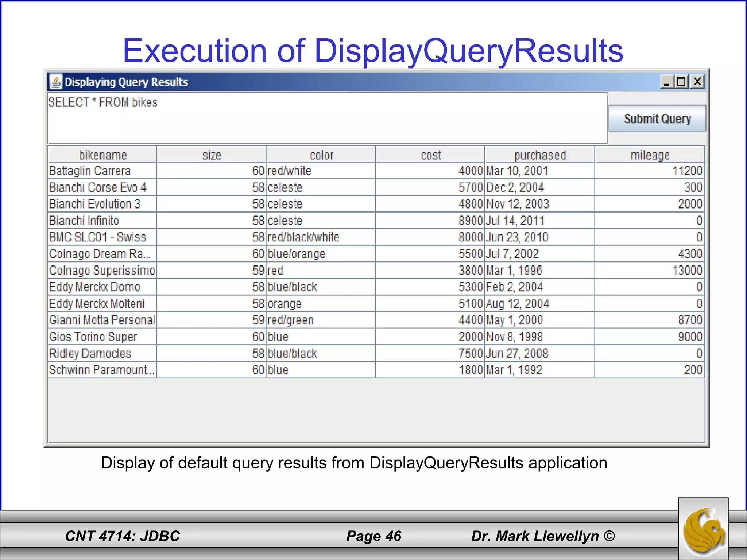The image size is (747, 560).
Task: Maximize the Displaying Query Results window
Action: 681,81
